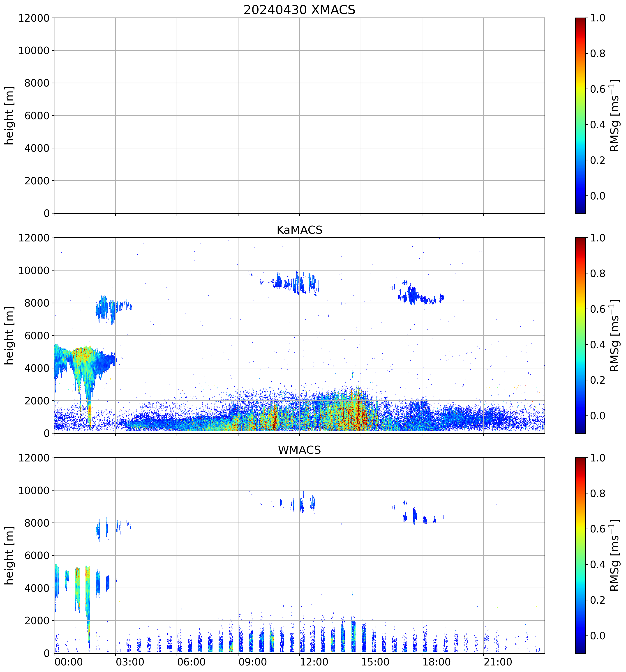Screen dimensions: 626x672
Task: Click the 10000 tick on KaMACS y-axis
Action: (34, 271)
